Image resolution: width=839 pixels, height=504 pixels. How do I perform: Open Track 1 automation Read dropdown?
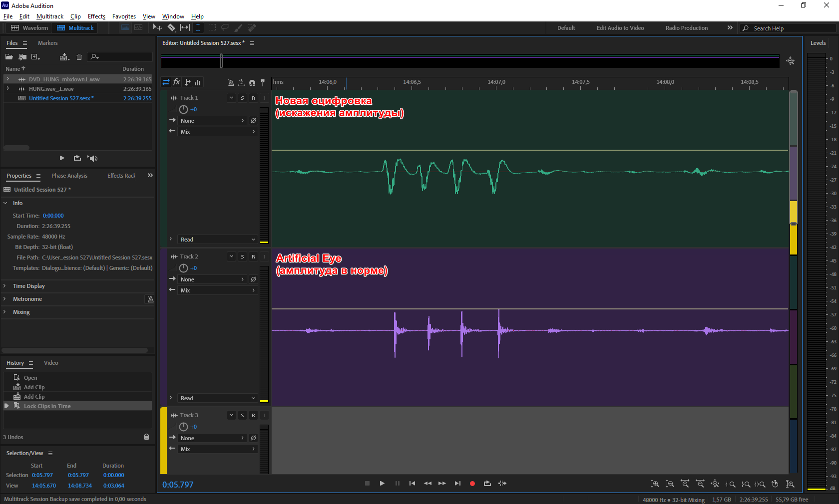pos(218,240)
